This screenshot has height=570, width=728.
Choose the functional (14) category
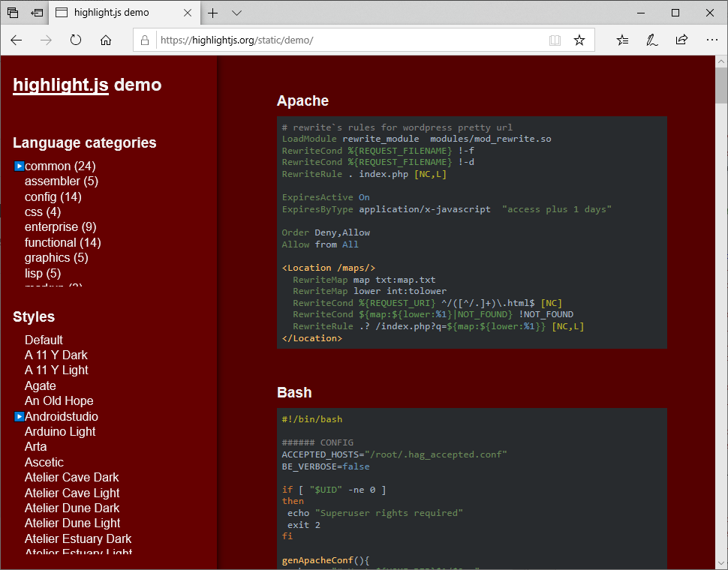point(63,242)
